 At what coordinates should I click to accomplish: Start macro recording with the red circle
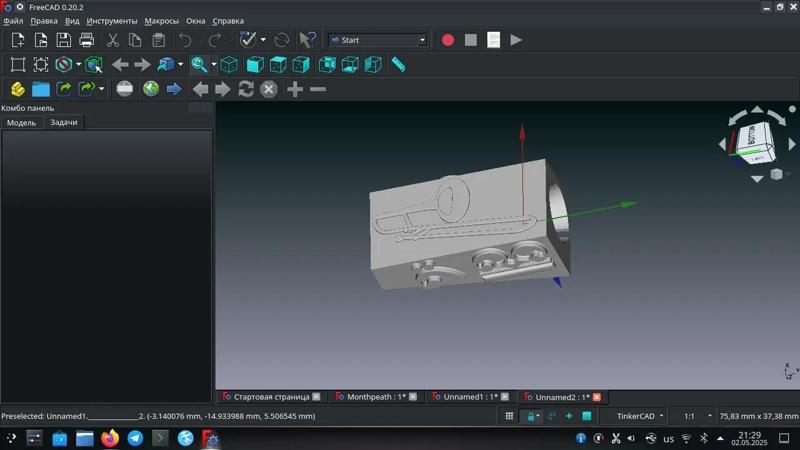[448, 40]
